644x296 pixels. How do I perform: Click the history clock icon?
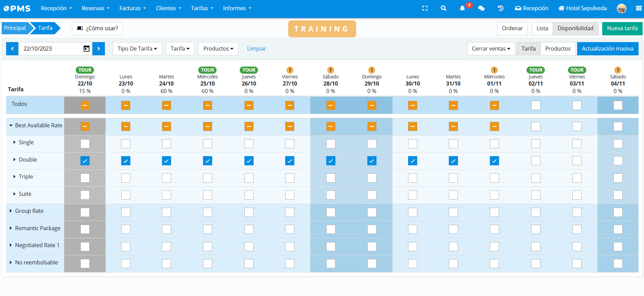click(500, 8)
